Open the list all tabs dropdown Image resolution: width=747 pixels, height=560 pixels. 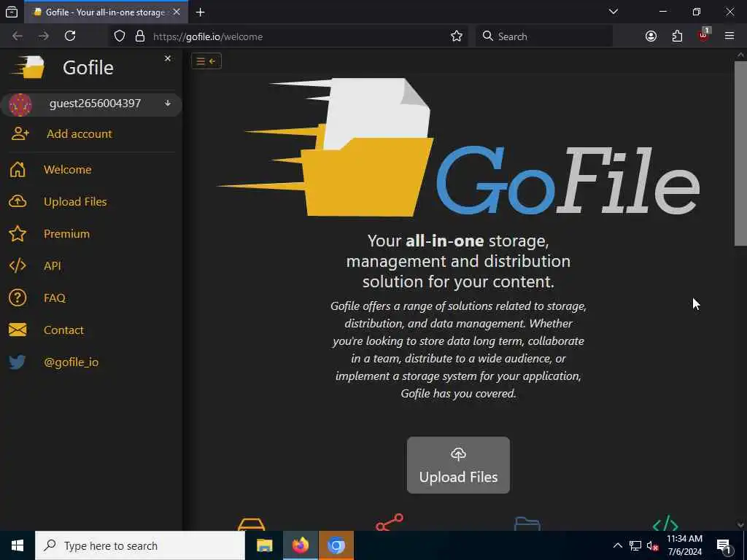pyautogui.click(x=614, y=12)
